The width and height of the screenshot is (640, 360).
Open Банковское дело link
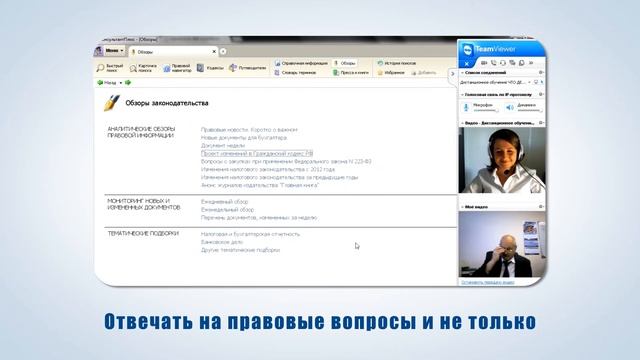point(222,242)
